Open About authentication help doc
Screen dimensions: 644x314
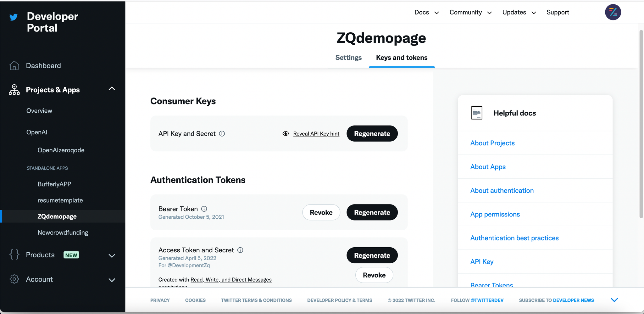502,191
